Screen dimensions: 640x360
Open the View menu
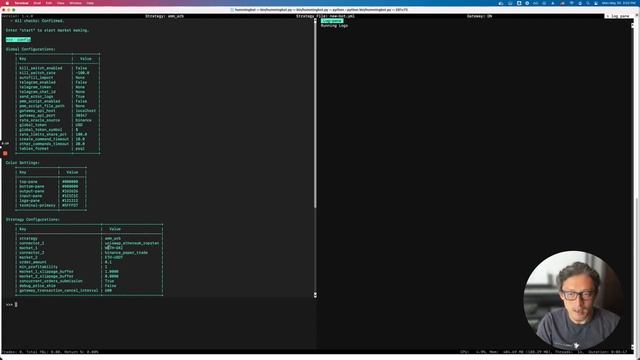tap(60, 3)
